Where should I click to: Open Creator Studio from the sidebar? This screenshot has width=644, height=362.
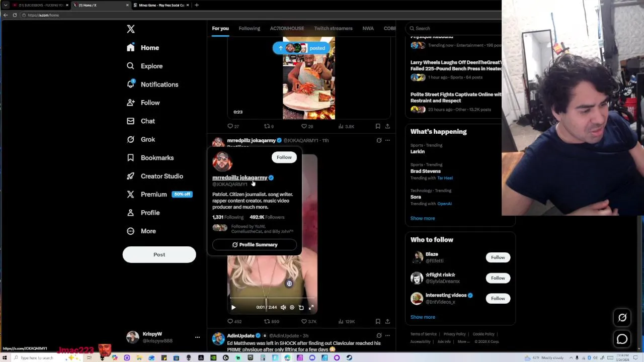155,176
